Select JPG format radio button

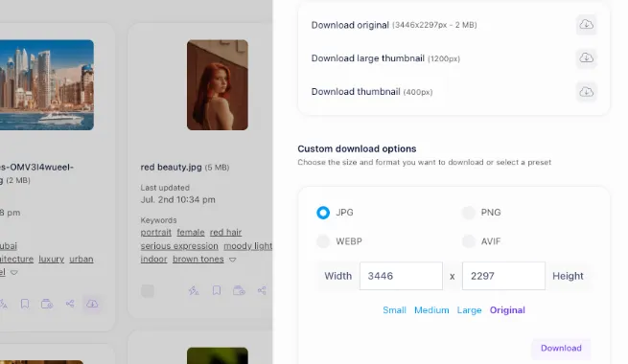coord(323,213)
